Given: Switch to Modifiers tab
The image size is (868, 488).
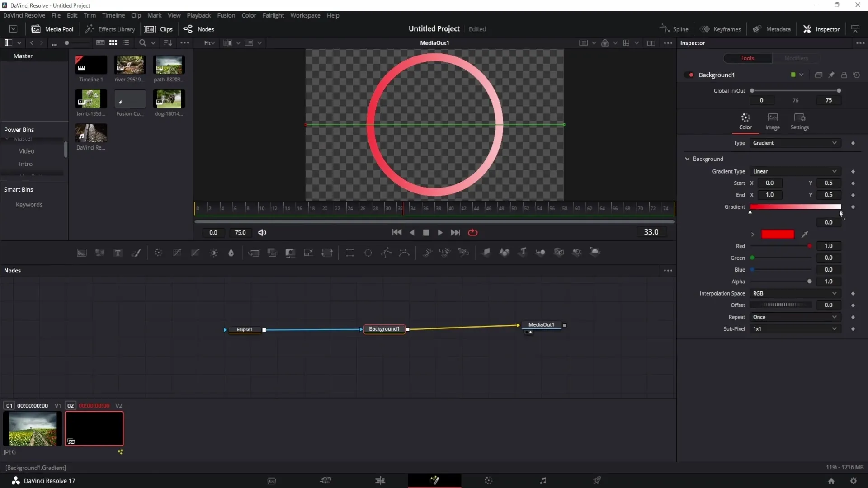Looking at the screenshot, I should pyautogui.click(x=796, y=58).
